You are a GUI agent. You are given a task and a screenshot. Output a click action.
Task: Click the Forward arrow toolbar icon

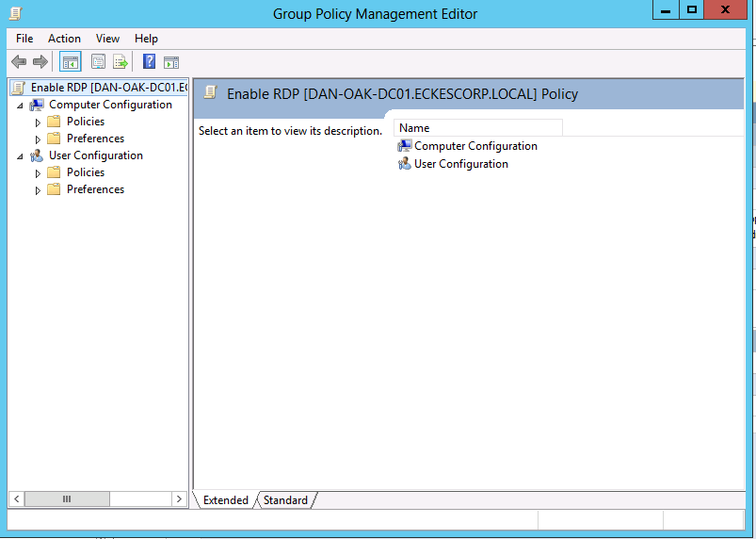point(40,62)
